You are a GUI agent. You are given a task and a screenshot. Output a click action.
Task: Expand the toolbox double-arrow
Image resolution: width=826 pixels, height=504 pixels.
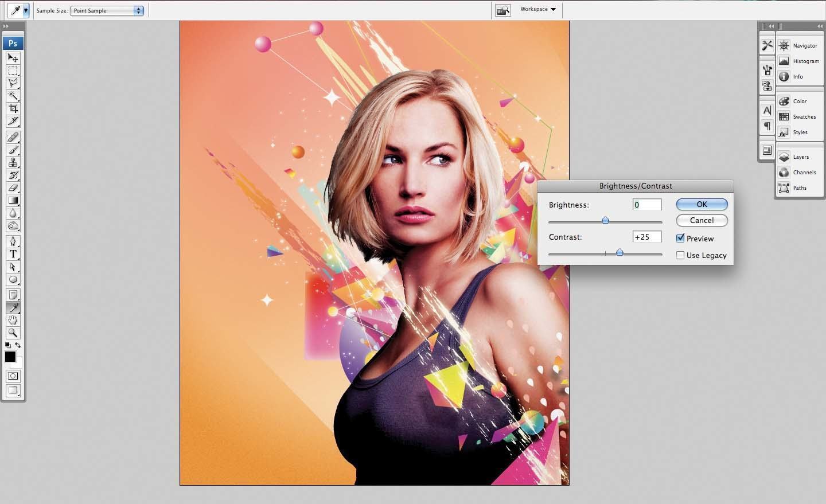(x=6, y=26)
